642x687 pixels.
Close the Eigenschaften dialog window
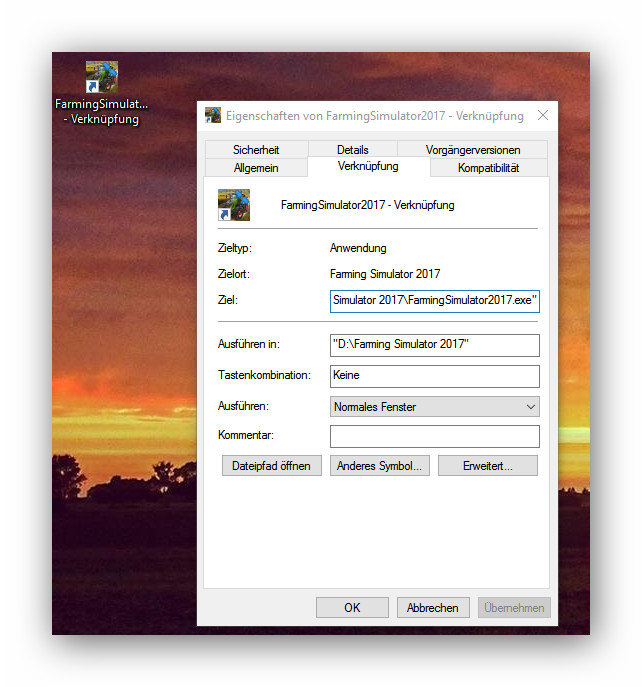[543, 115]
